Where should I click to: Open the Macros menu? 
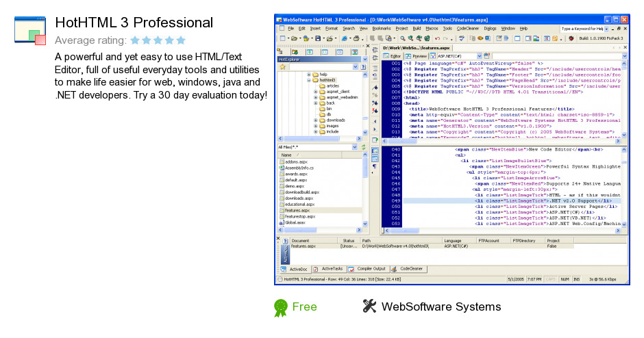[x=432, y=29]
